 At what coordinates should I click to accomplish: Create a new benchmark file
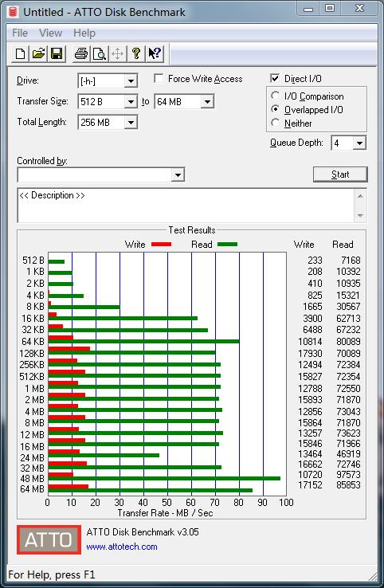tap(20, 53)
